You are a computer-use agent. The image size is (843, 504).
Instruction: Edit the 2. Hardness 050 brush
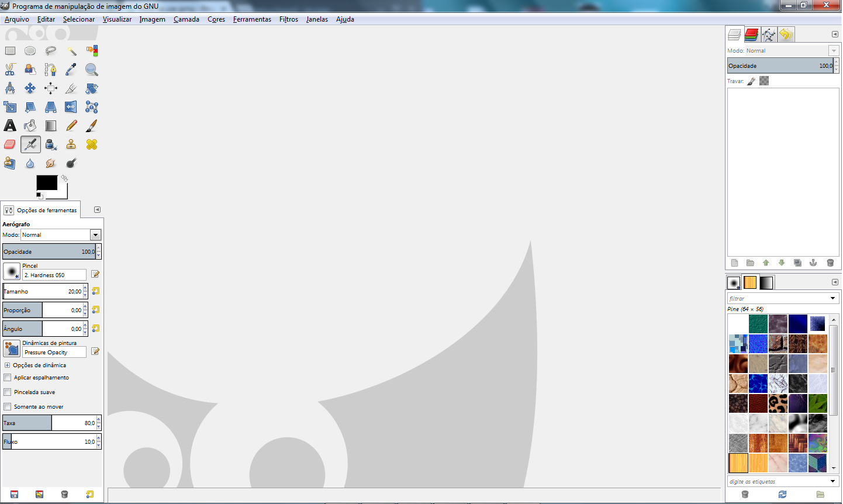[95, 275]
